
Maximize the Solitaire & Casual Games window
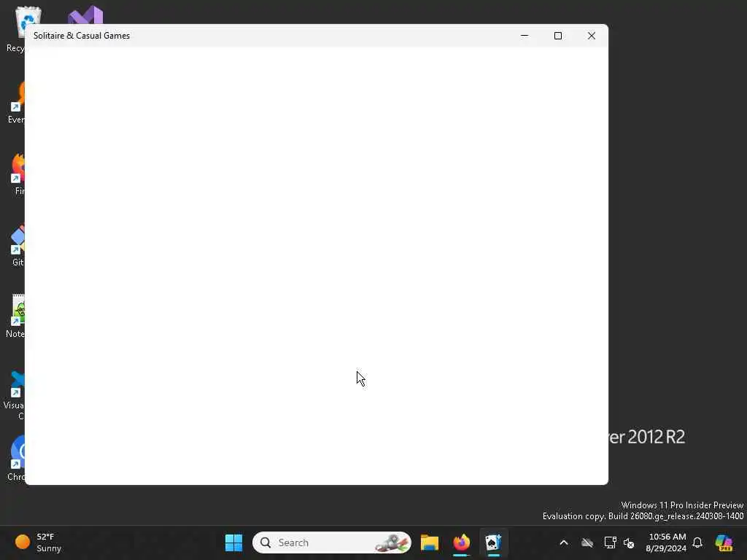click(558, 36)
